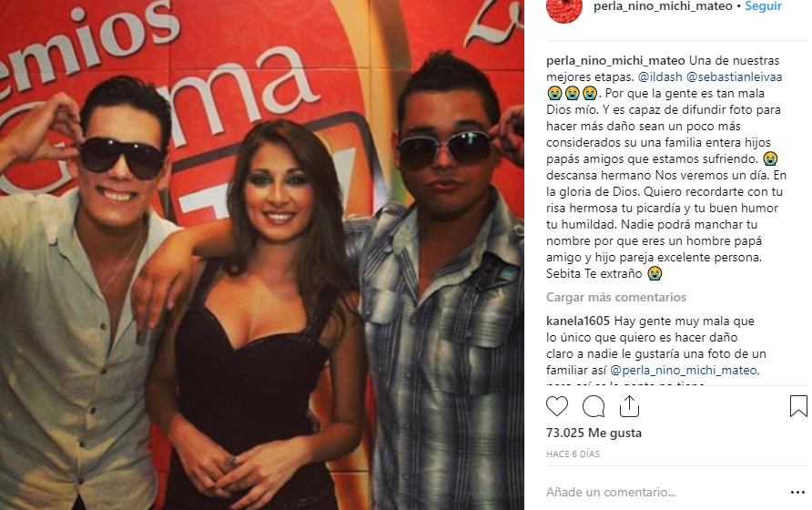This screenshot has height=510, width=812.
Task: Save post with the bookmark icon
Action: click(798, 406)
